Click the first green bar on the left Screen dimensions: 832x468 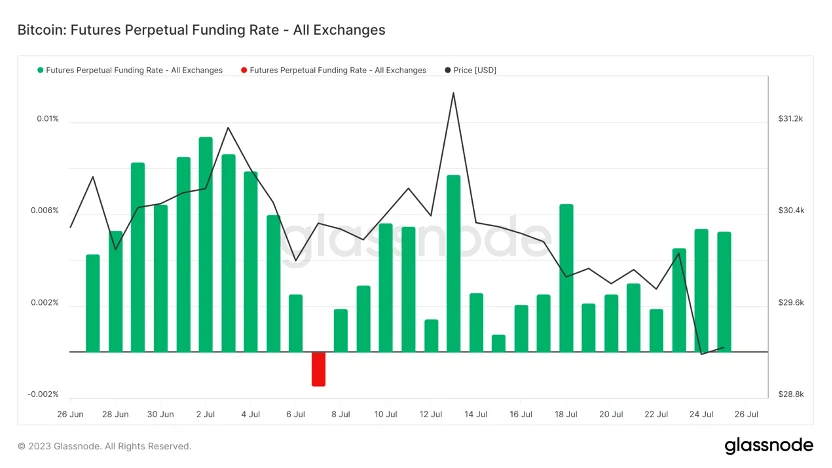[x=93, y=302]
